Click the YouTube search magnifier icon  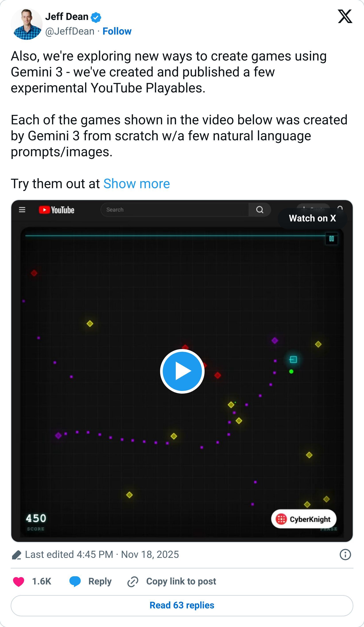259,210
